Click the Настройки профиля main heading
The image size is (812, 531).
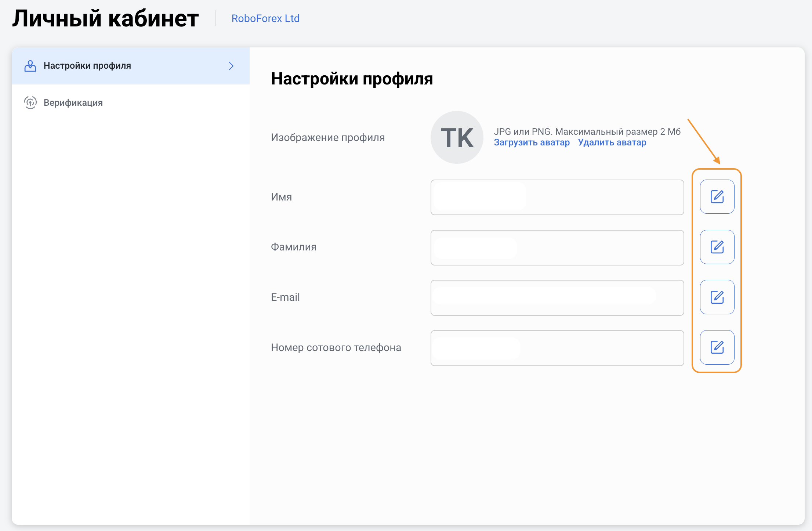pos(352,79)
